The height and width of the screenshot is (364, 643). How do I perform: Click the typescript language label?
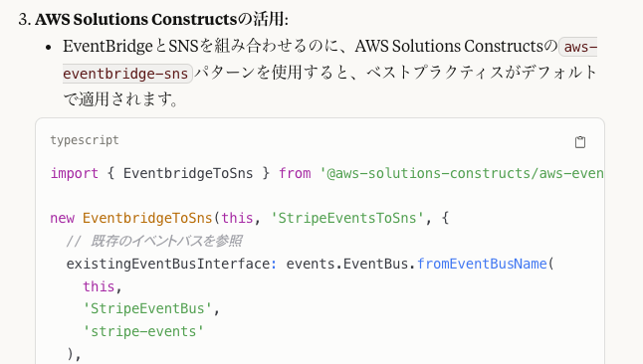pos(85,140)
